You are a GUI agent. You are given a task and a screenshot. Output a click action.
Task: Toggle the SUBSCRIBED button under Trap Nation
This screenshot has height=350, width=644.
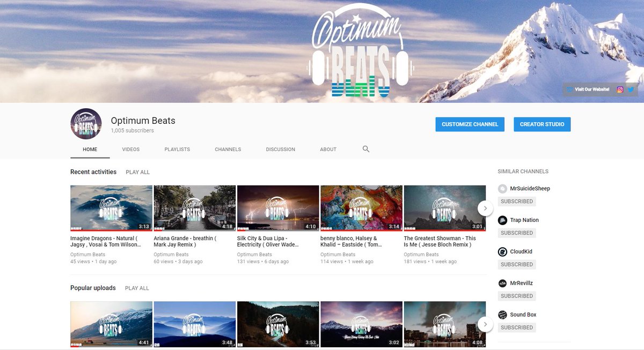pos(517,233)
